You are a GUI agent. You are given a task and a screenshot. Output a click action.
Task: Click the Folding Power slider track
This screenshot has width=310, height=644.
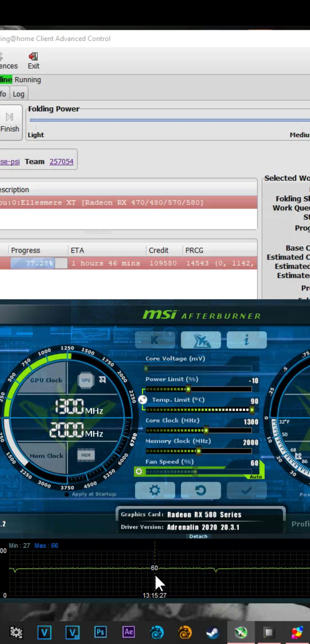coord(170,120)
